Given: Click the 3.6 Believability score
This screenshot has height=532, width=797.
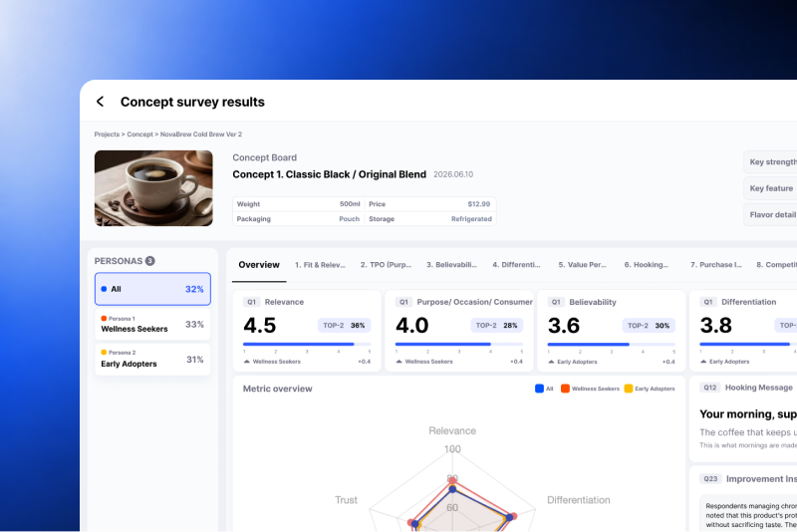Looking at the screenshot, I should 564,325.
